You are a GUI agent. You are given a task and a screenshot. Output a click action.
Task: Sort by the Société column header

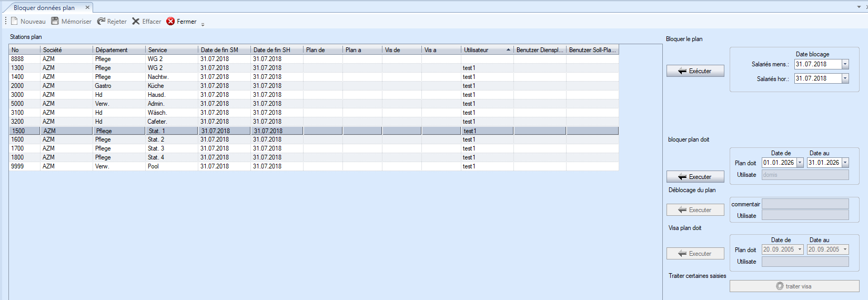click(x=67, y=50)
